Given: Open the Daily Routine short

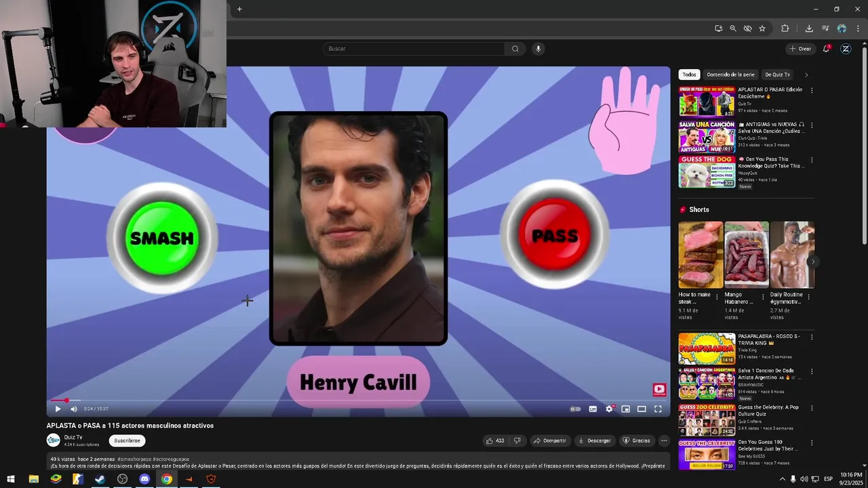Looking at the screenshot, I should point(792,255).
